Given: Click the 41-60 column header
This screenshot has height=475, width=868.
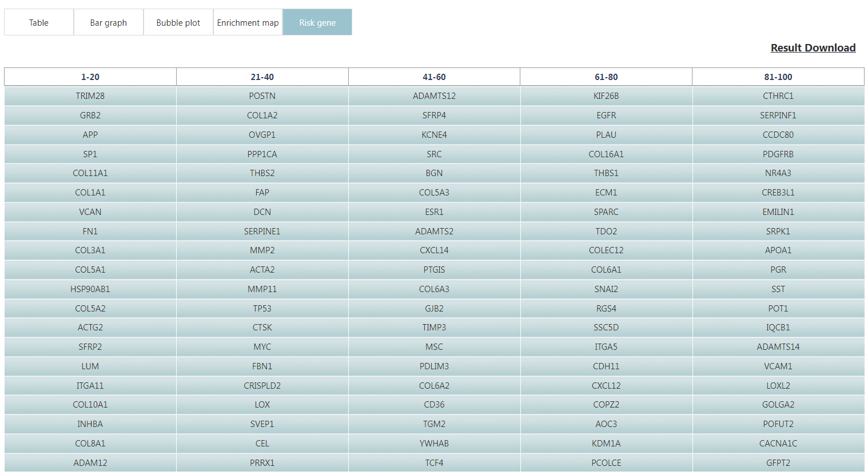Looking at the screenshot, I should click(x=435, y=77).
